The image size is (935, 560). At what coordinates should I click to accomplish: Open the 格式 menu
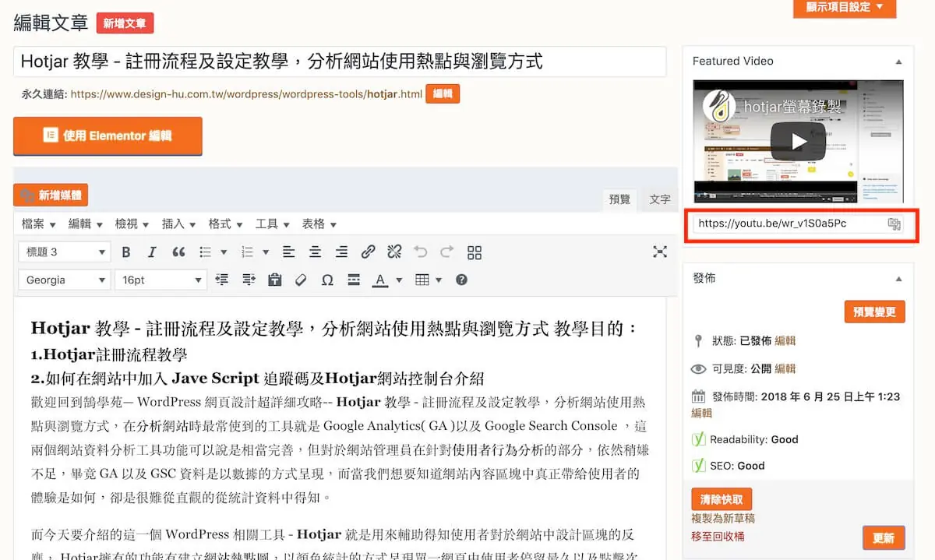pos(225,224)
